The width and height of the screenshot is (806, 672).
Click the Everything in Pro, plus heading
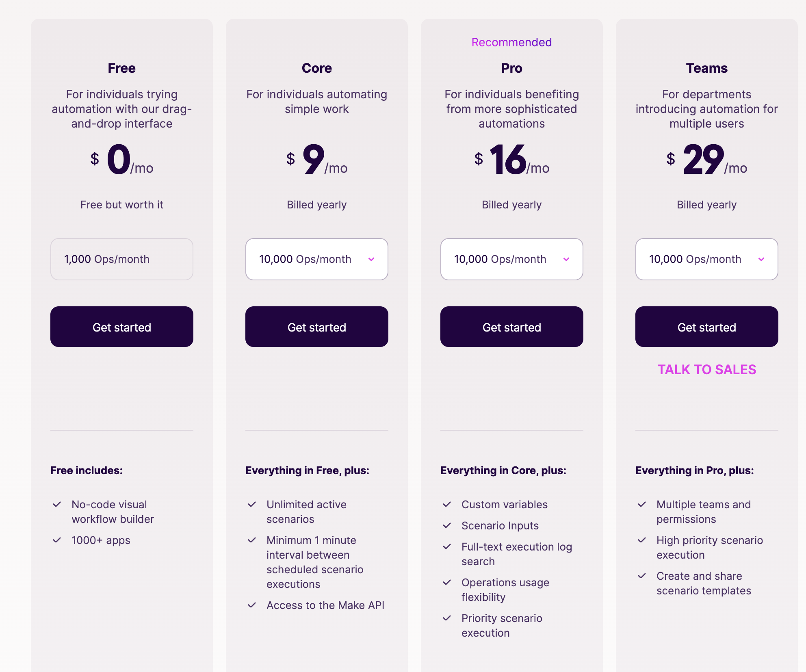[694, 470]
